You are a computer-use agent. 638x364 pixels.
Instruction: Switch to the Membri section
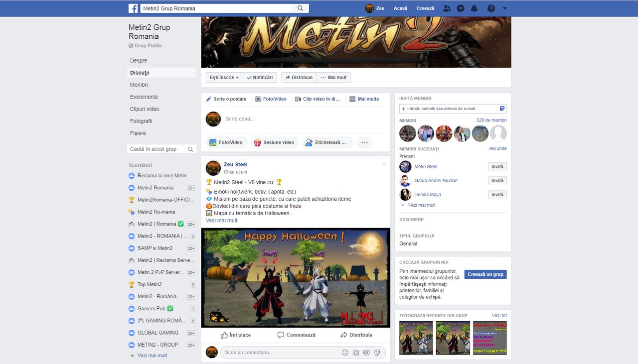pyautogui.click(x=138, y=85)
